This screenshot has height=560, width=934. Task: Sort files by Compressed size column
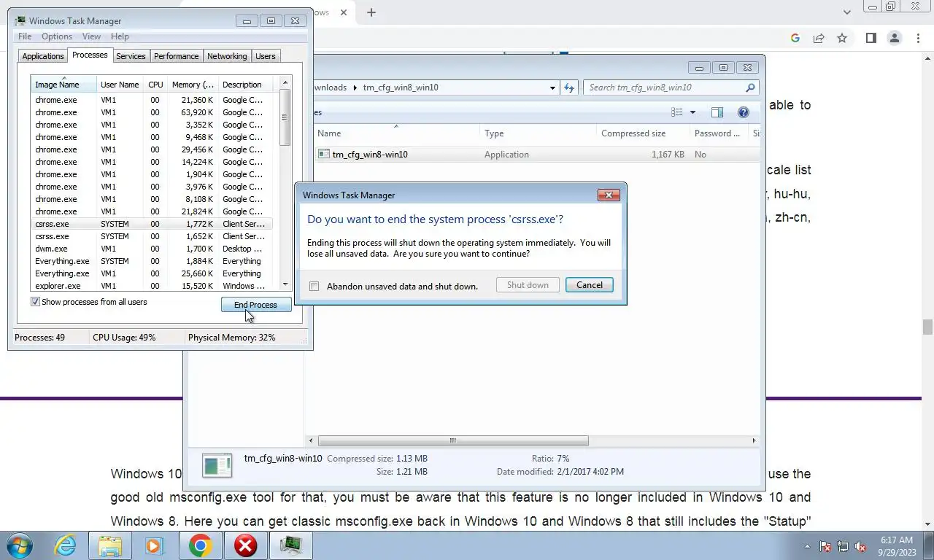tap(642, 133)
